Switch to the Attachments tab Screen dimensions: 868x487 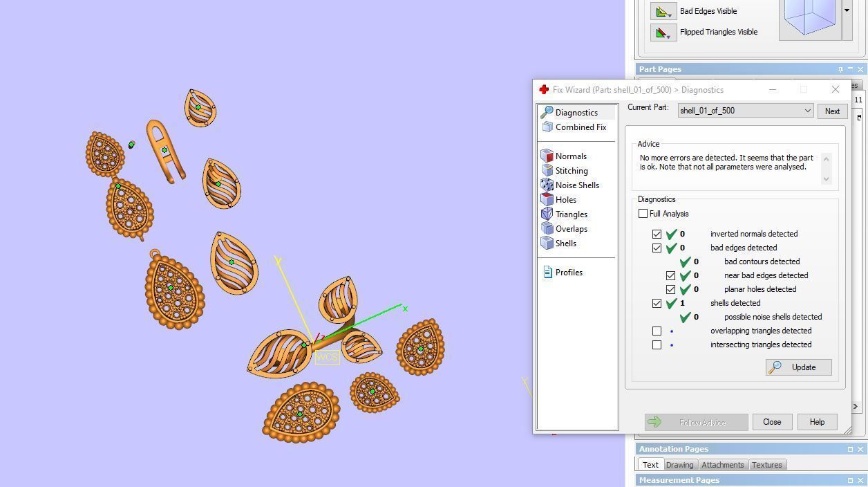(723, 465)
